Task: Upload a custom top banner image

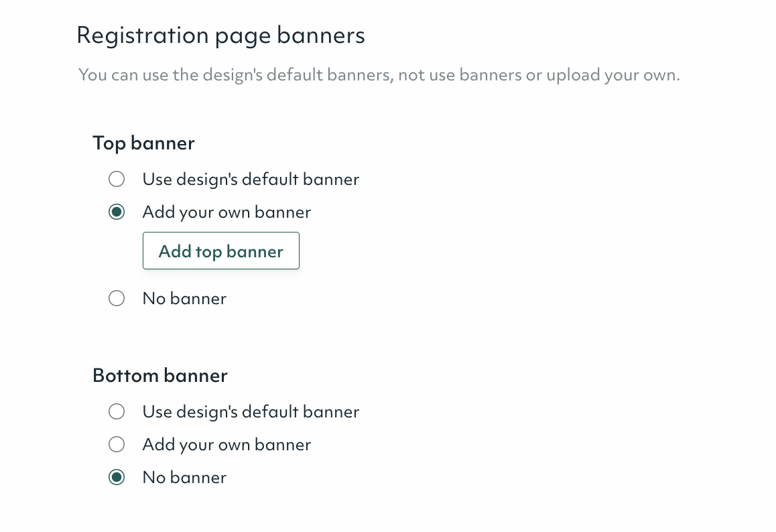Action: click(x=220, y=251)
